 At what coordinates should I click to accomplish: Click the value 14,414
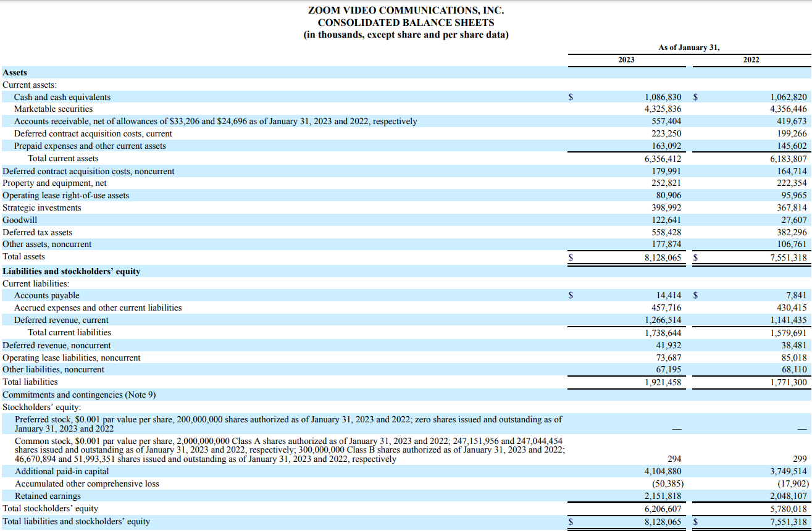pos(669,296)
